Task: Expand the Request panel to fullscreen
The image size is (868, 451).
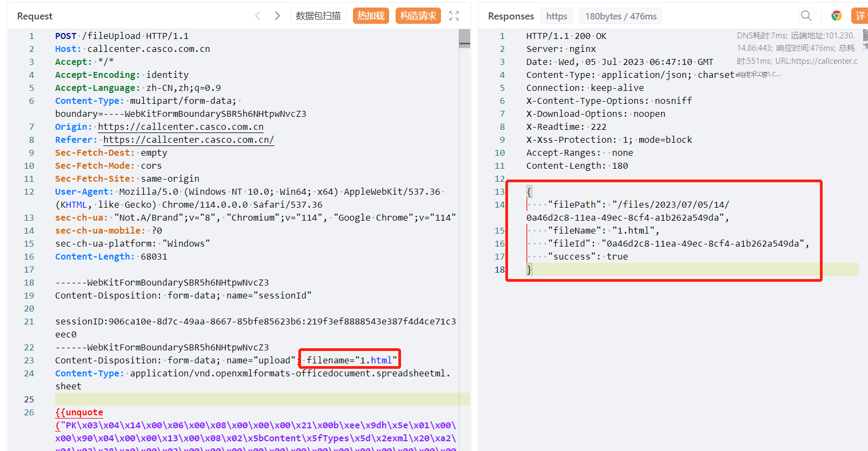Action: (x=454, y=16)
